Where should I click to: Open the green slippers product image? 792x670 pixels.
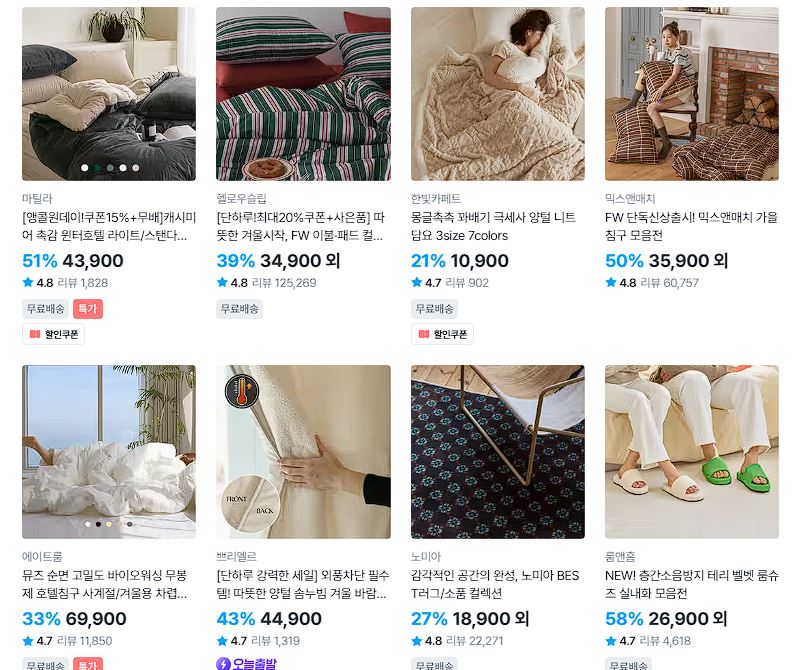click(x=691, y=452)
